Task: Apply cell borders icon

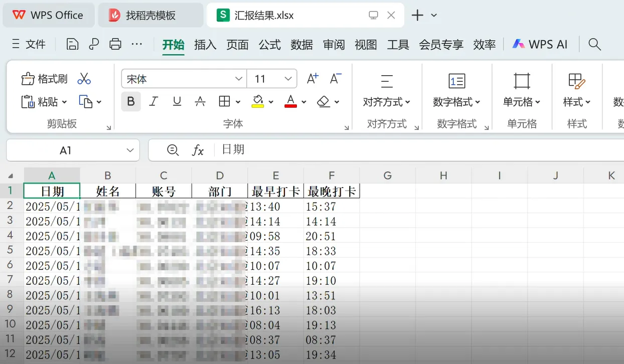Action: point(224,102)
